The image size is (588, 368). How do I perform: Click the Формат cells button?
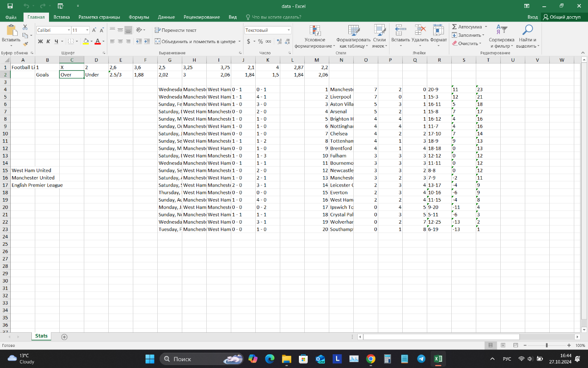tap(439, 36)
